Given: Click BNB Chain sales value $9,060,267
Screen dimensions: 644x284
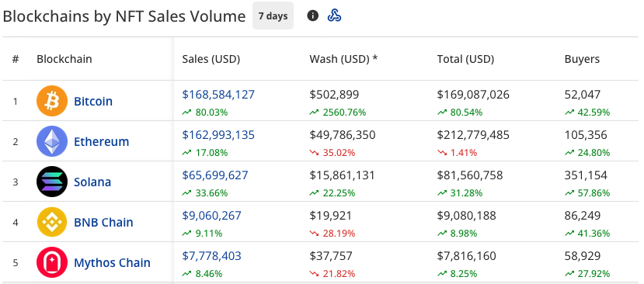Looking at the screenshot, I should [x=212, y=216].
